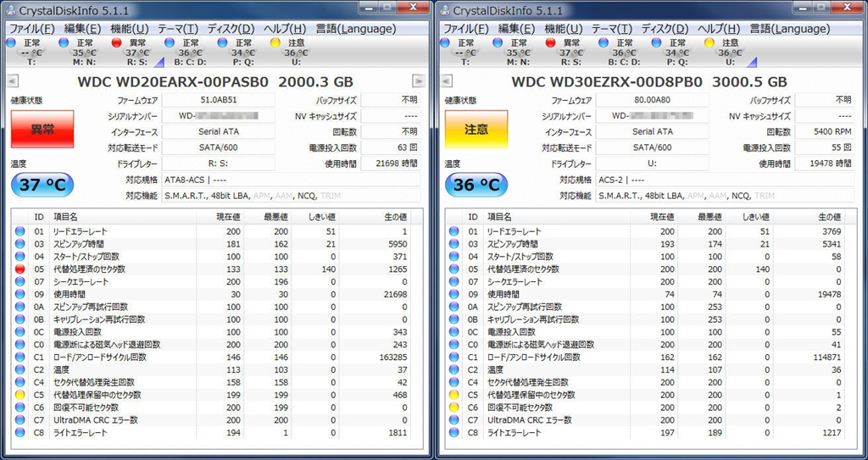
Task: Open 機能 menu in right window
Action: click(x=563, y=29)
